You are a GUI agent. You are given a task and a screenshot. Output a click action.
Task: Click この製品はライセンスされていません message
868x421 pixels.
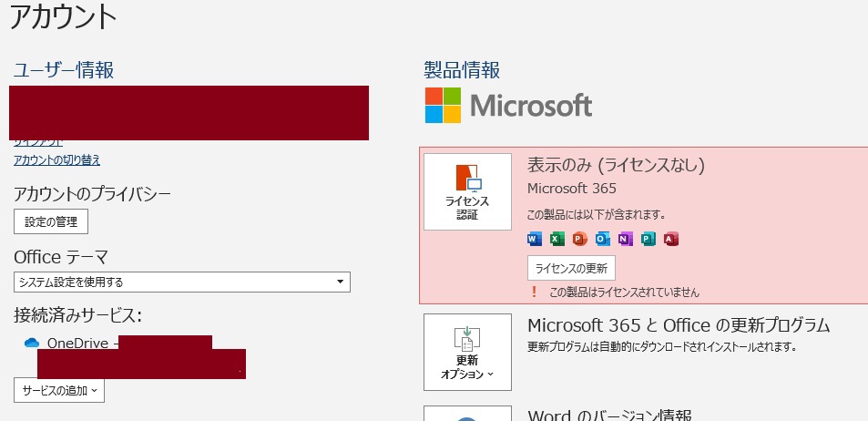tap(625, 292)
